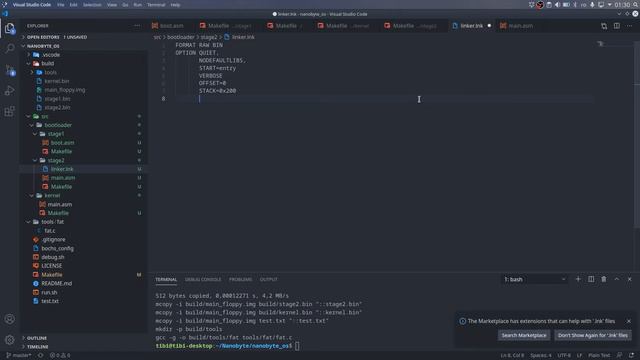Open fat.c in the explorer
Viewport: 640px width, 360px height.
click(50, 231)
